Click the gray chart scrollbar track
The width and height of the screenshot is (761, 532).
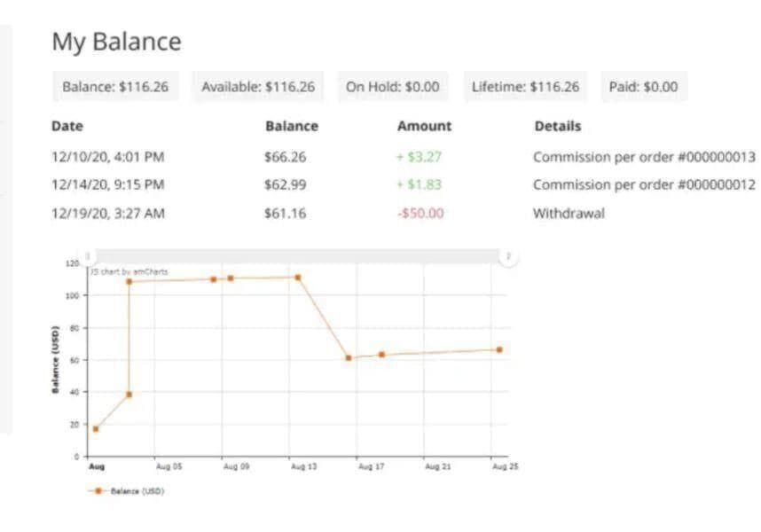pos(297,256)
